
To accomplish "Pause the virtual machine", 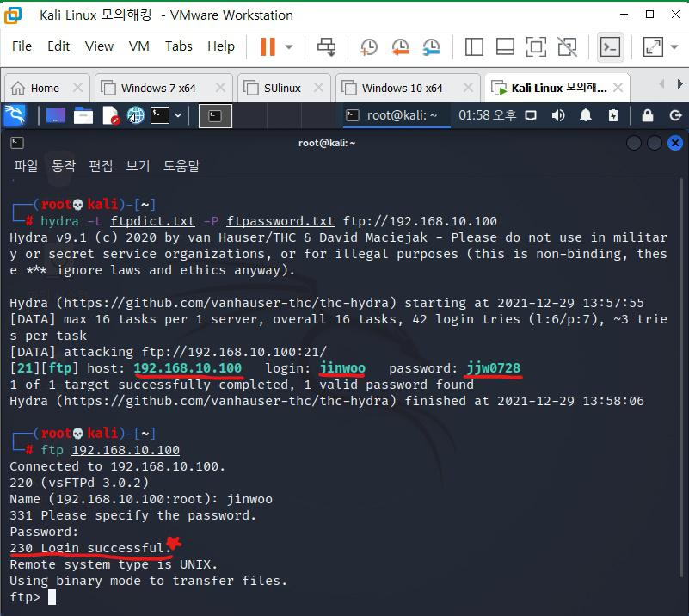I will pyautogui.click(x=268, y=46).
